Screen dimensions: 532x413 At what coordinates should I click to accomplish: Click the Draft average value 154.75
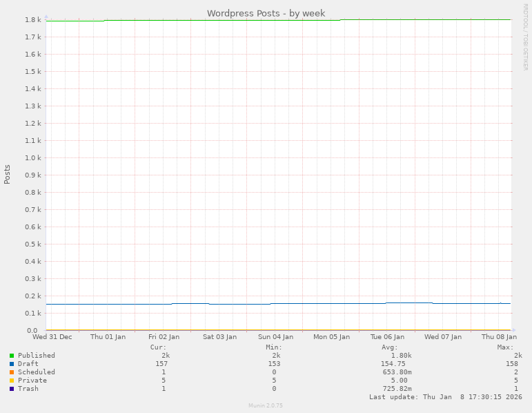(x=393, y=364)
